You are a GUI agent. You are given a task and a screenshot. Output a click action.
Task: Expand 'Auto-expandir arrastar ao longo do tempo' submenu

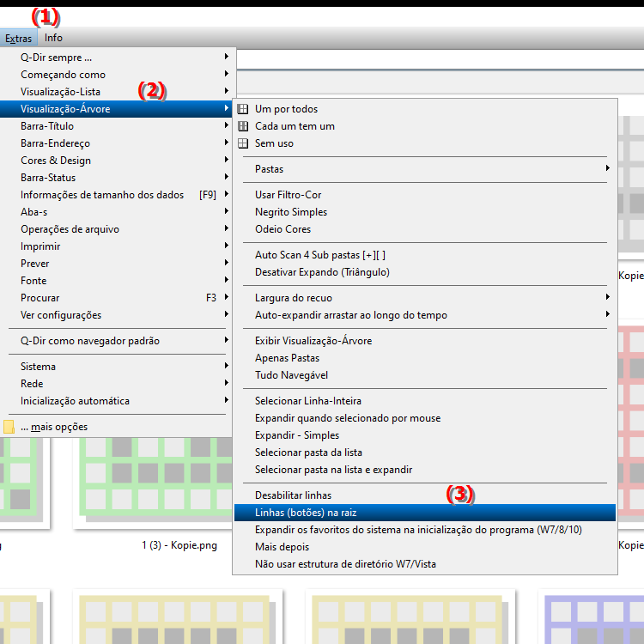(425, 315)
